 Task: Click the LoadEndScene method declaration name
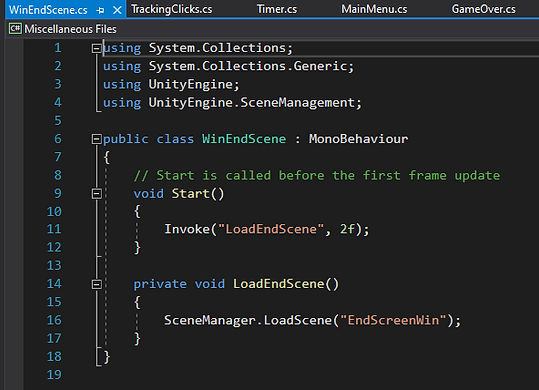tap(278, 284)
